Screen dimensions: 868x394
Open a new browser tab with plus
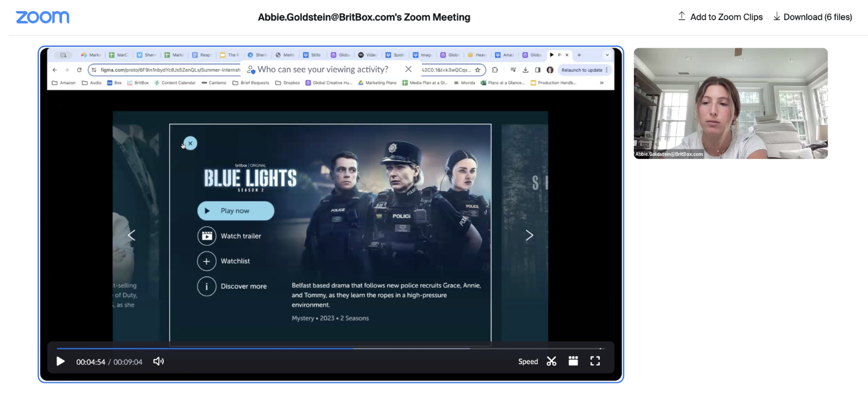pos(579,55)
